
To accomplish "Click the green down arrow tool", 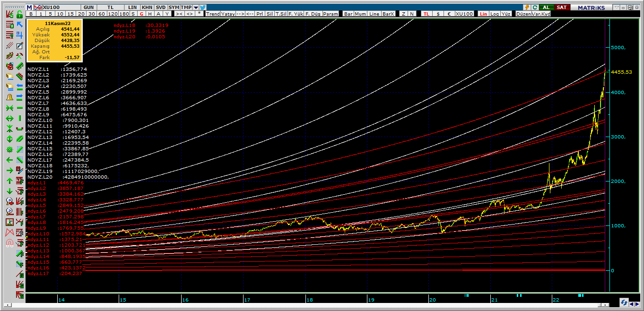I will [9, 191].
